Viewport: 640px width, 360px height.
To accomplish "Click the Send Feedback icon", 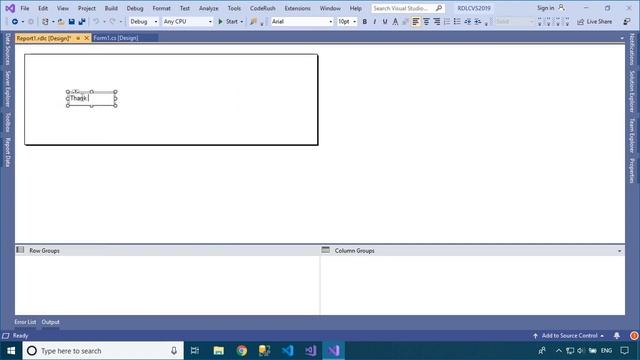I will pos(627,22).
